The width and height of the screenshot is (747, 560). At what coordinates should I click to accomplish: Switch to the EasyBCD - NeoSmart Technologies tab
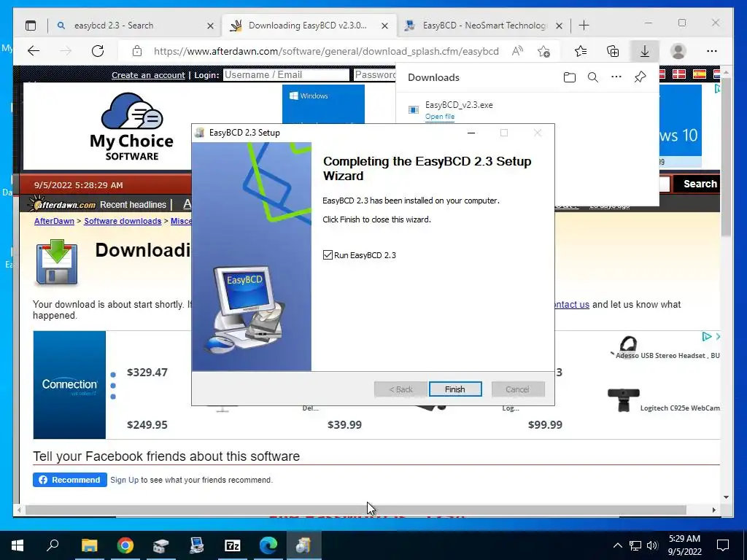pos(484,26)
